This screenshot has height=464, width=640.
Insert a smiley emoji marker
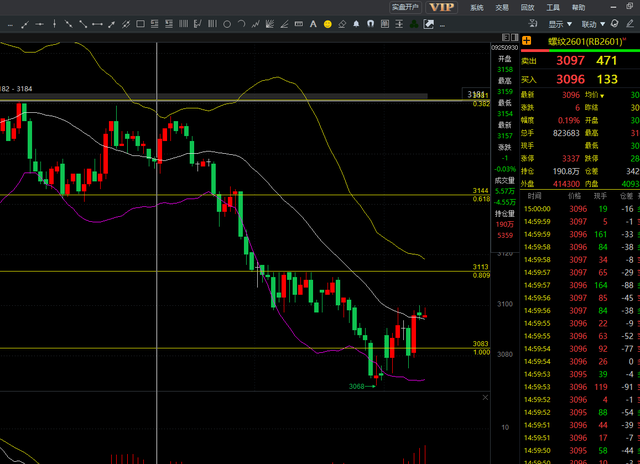[327, 24]
